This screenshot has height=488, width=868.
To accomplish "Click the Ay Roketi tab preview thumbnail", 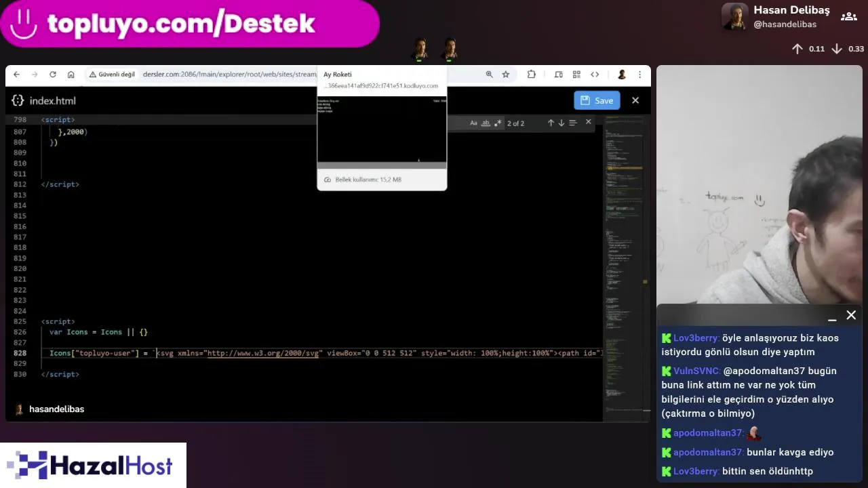I will [382, 131].
